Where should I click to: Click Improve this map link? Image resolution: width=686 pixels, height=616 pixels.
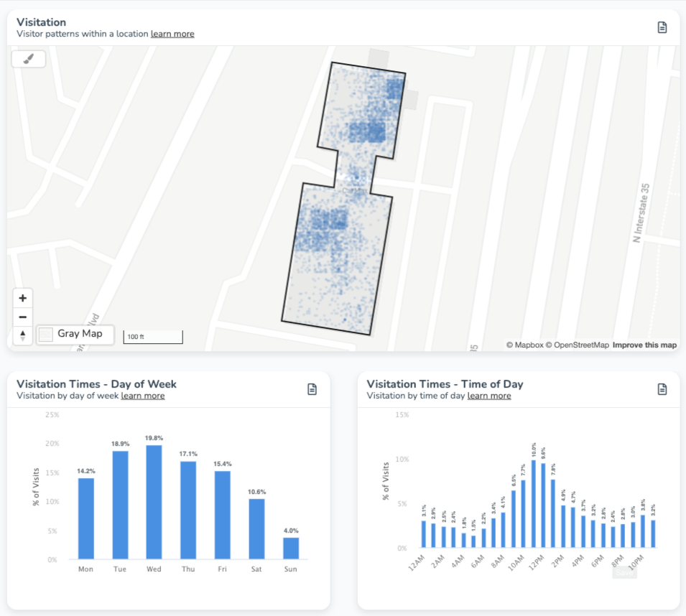tap(644, 345)
